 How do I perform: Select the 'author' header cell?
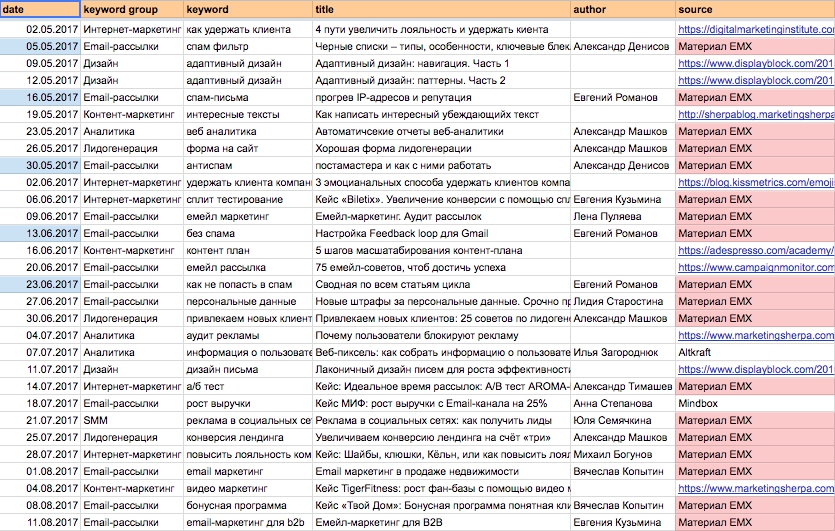pyautogui.click(x=623, y=9)
